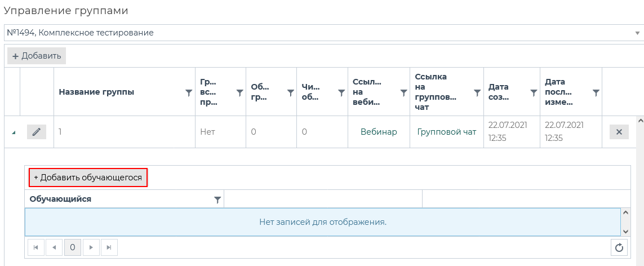Open the №1494 Комплексное тестирование dropdown
Image resolution: width=644 pixels, height=266 pixels.
[x=637, y=33]
